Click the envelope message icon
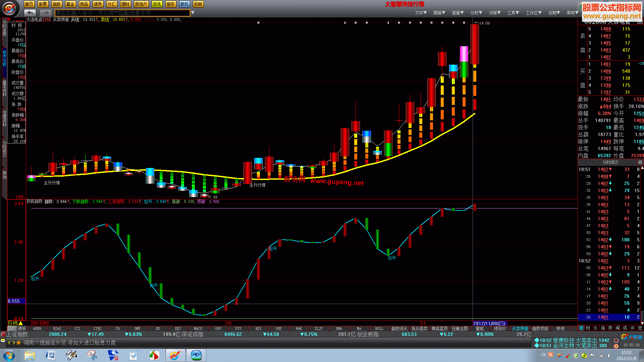Viewport: 644px width, 362px height. coord(3,341)
